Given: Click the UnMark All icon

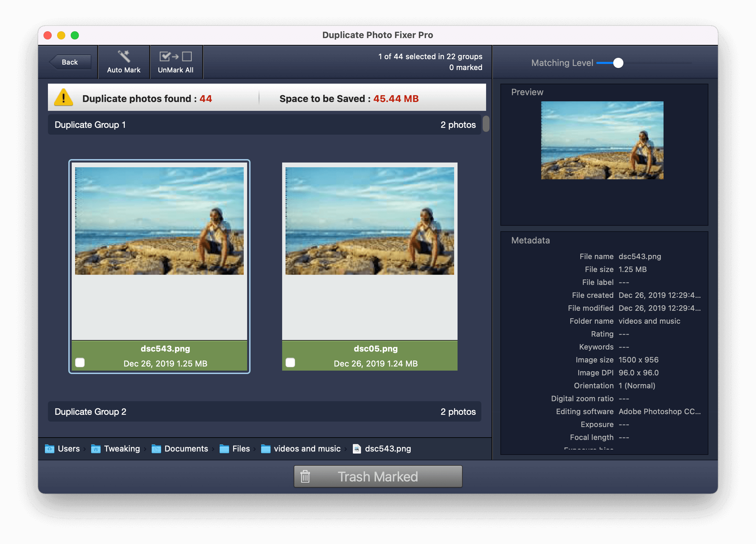Looking at the screenshot, I should (176, 56).
